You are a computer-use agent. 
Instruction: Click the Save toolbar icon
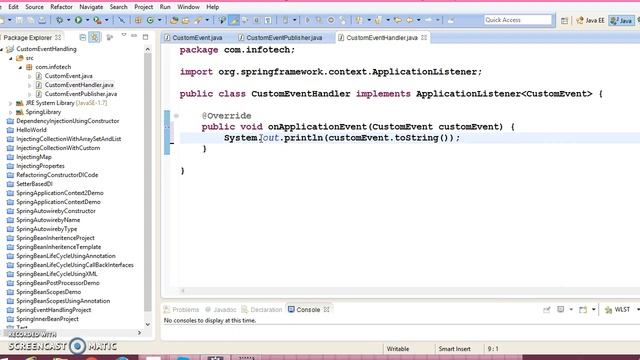pyautogui.click(x=19, y=20)
